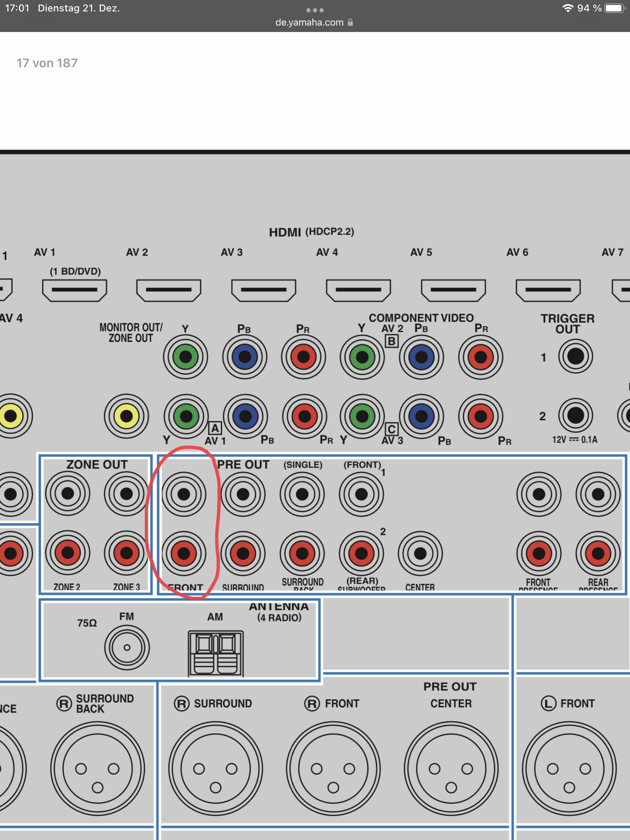
Task: Tap the de.yamaha.com address bar
Action: pyautogui.click(x=310, y=22)
